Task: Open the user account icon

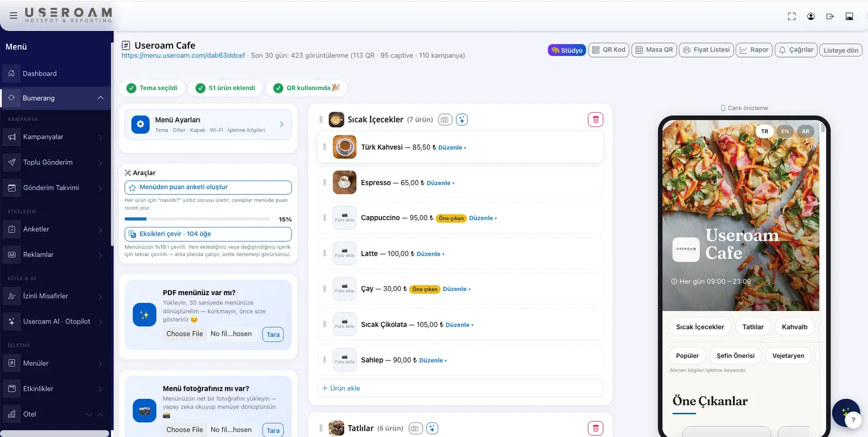Action: tap(810, 16)
